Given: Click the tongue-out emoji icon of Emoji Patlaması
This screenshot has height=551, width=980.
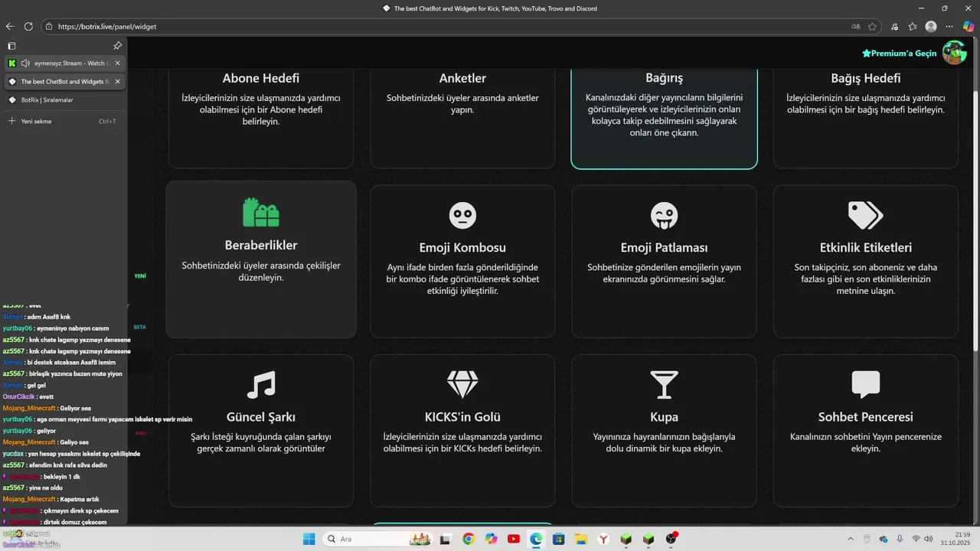Looking at the screenshot, I should (x=664, y=215).
